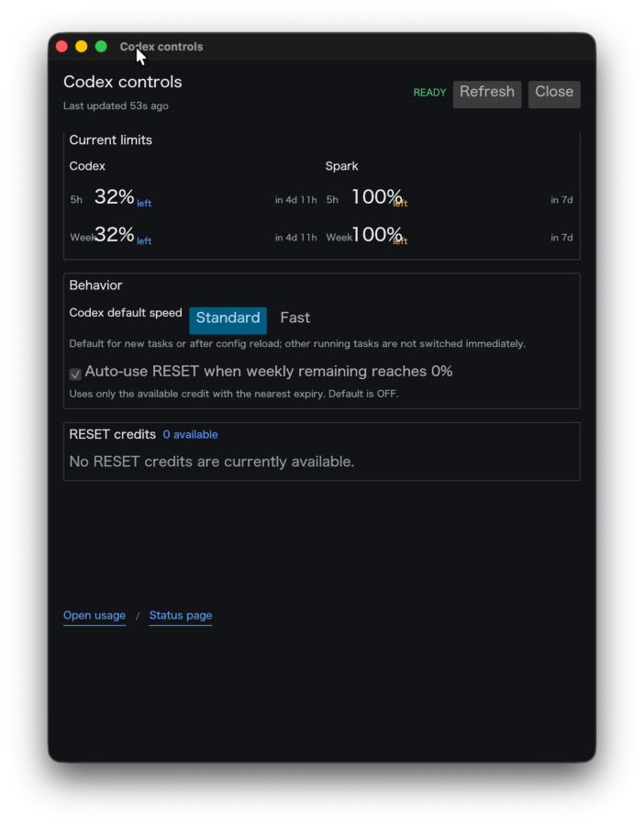Open the usage link

coord(94,615)
